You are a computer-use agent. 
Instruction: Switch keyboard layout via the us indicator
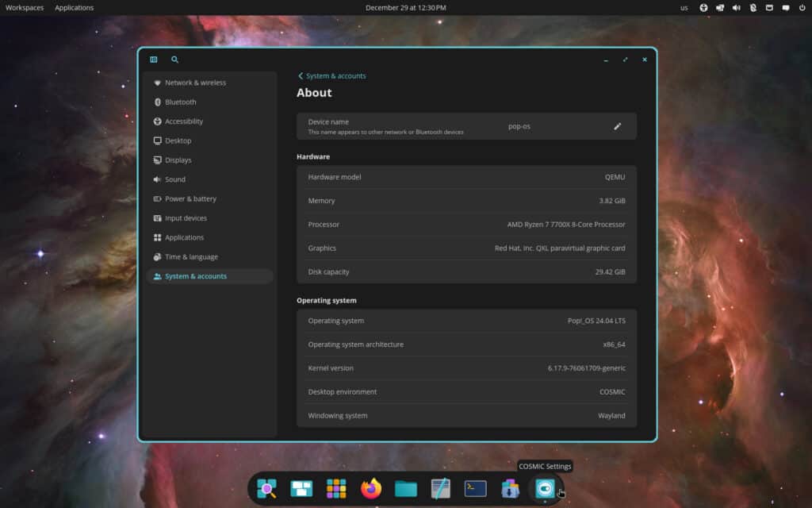684,8
